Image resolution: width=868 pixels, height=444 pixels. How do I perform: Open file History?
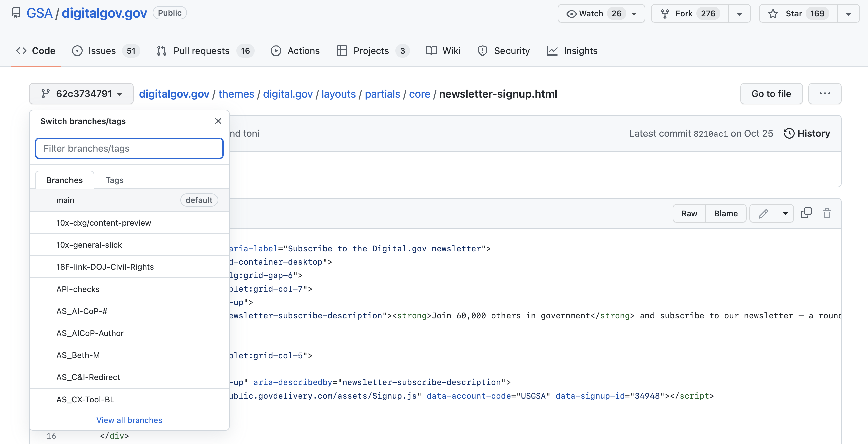point(807,133)
